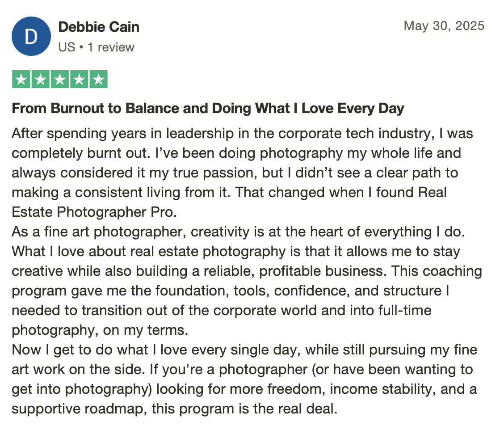Click the fourth green rating star
Image resolution: width=504 pixels, height=430 pixels.
79,79
